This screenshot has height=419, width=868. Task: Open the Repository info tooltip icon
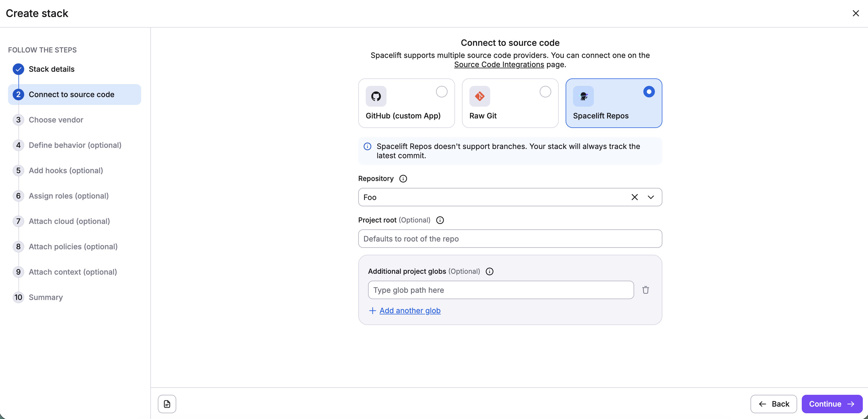pos(403,178)
